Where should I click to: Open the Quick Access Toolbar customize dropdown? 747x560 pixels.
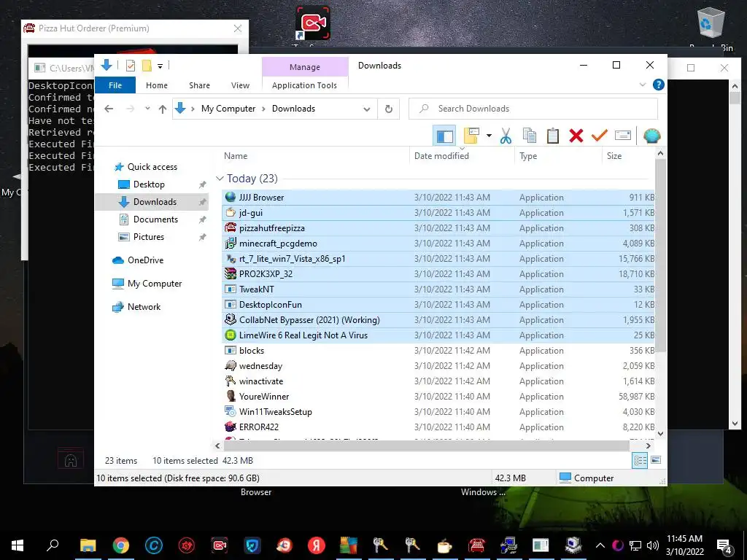(x=160, y=66)
